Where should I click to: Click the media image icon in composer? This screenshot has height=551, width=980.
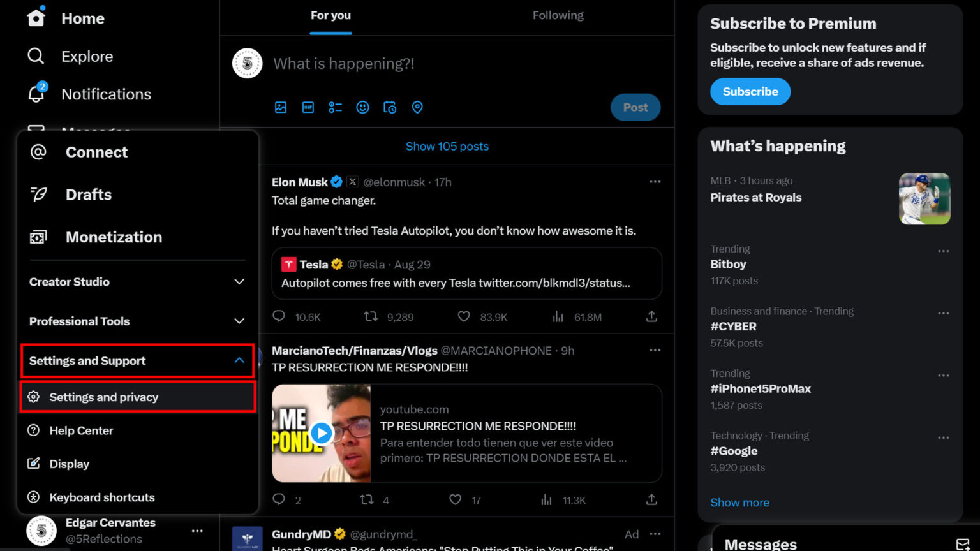pos(281,107)
